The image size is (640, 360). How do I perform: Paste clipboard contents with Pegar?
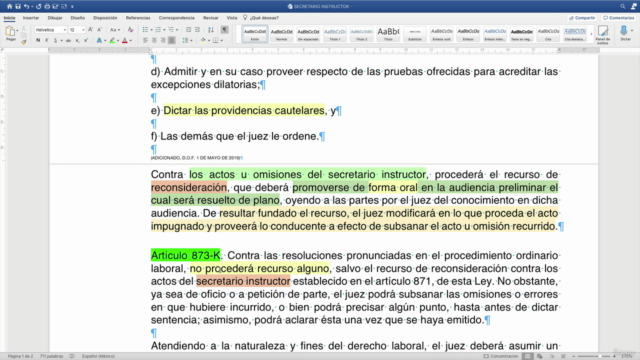click(x=11, y=33)
